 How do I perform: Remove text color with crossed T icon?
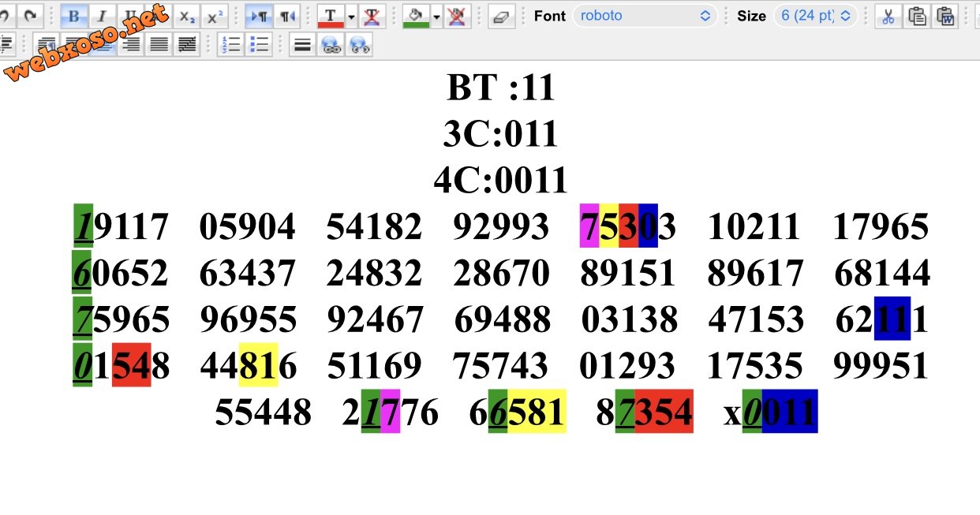[x=371, y=16]
